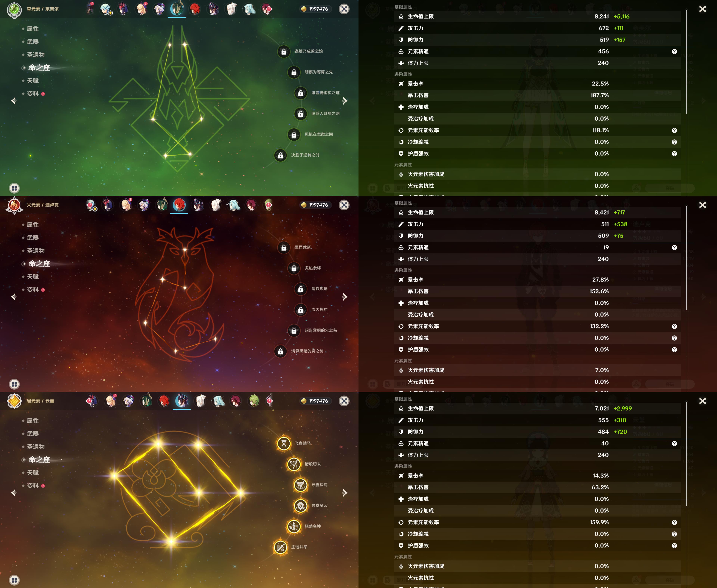Select locked constellation 流火焦灼

click(x=301, y=309)
